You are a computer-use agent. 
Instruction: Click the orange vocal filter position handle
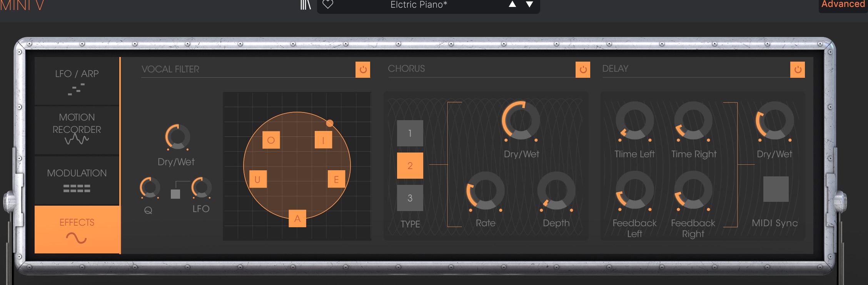330,123
